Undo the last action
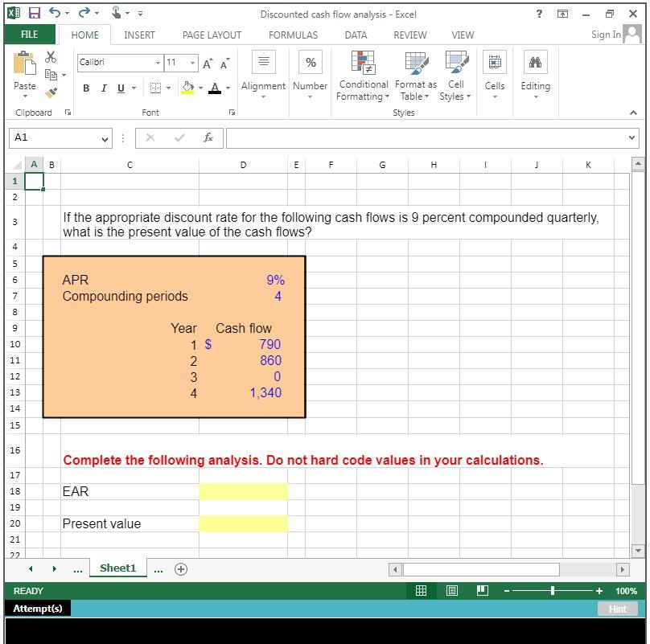This screenshot has width=650, height=644. coord(55,12)
